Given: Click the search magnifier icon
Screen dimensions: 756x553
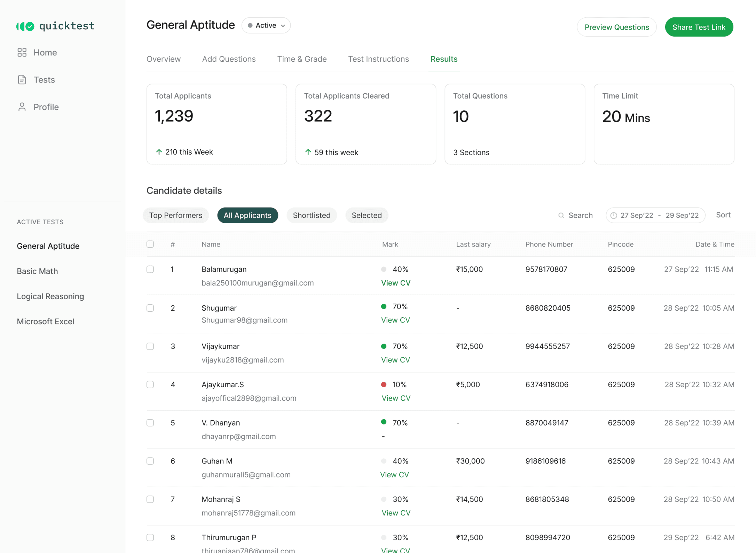Looking at the screenshot, I should point(561,215).
